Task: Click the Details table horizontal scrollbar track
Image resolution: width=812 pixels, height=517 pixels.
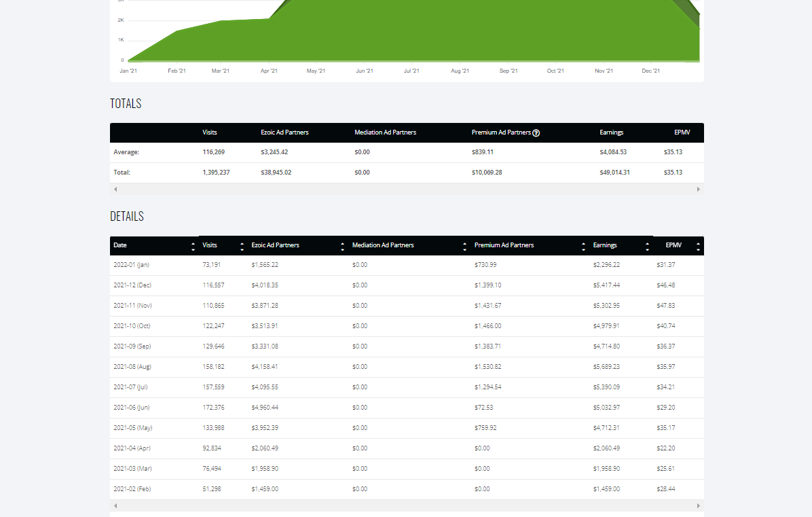Action: (x=407, y=505)
